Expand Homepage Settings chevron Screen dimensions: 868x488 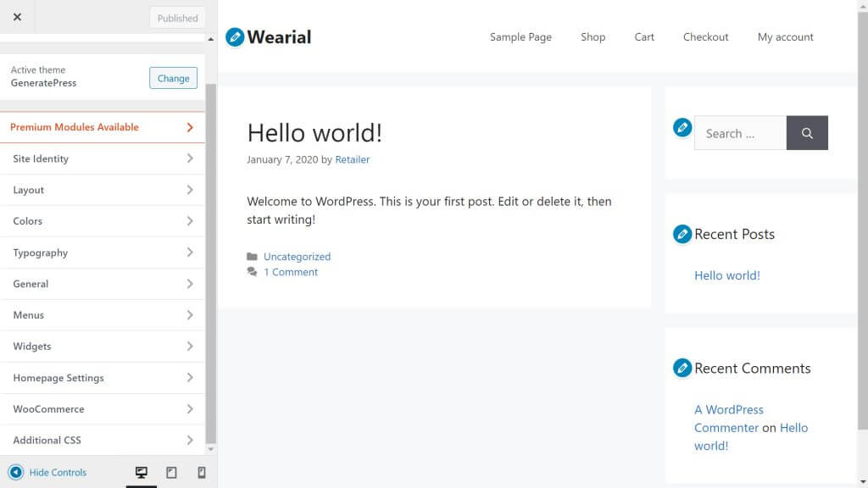190,377
